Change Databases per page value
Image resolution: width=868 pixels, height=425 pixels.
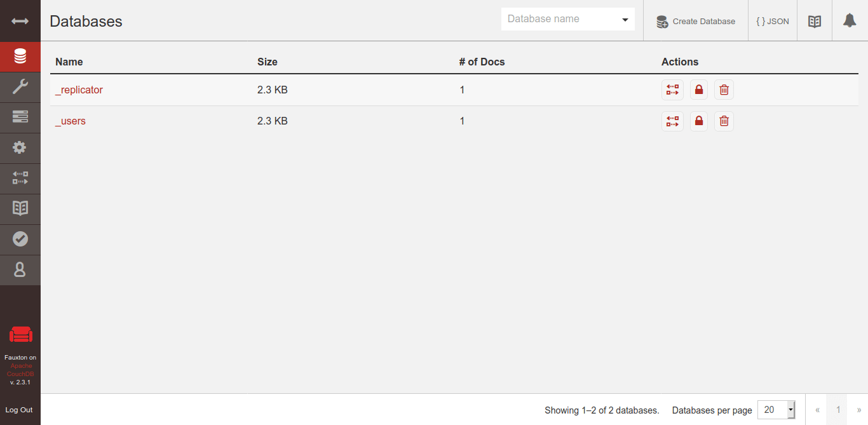point(776,410)
